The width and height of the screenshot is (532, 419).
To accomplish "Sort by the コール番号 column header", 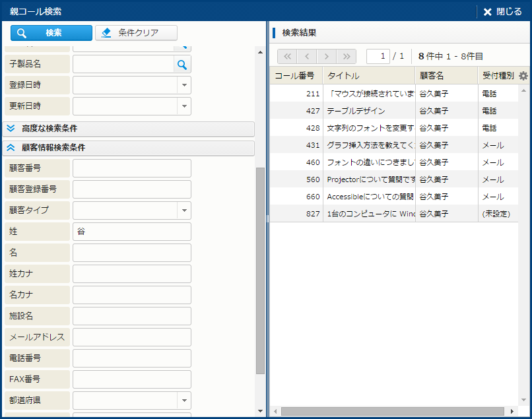I will coord(296,76).
